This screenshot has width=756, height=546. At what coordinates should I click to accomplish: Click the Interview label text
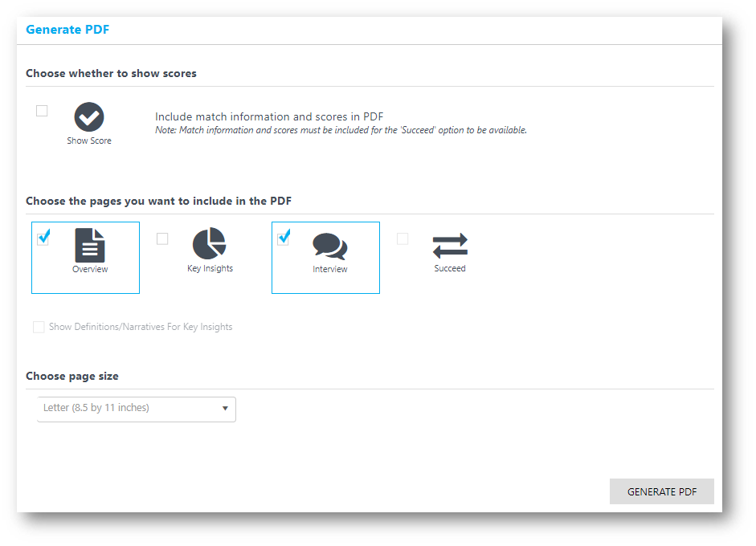pyautogui.click(x=329, y=269)
